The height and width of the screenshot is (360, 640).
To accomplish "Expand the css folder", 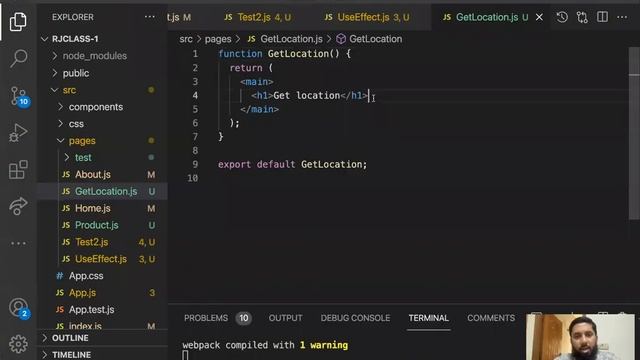I will coord(61,124).
